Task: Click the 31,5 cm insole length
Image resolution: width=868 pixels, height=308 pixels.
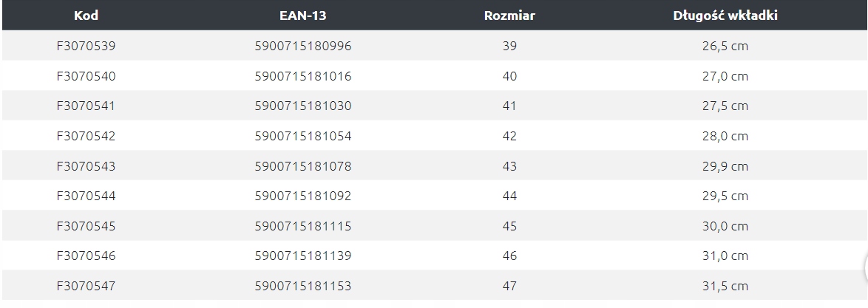Action: click(725, 286)
